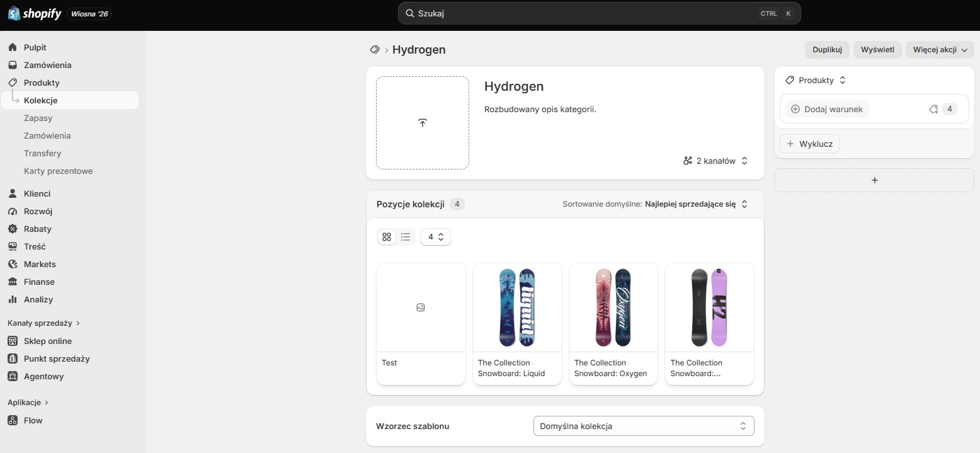Click the Hydrogen collection title field
Screen dimensions: 980x453
tap(514, 86)
